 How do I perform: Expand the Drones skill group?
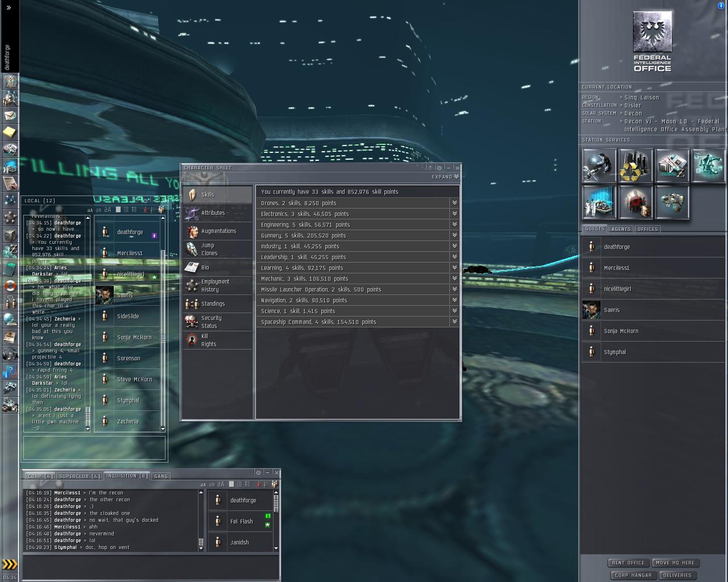(454, 203)
